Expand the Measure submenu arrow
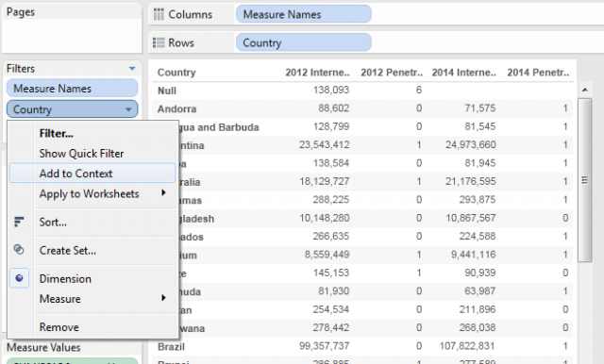Image resolution: width=604 pixels, height=364 pixels. pos(163,298)
